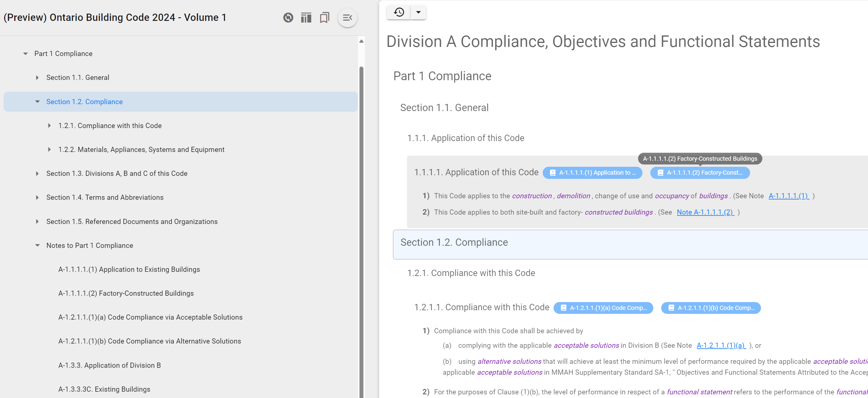The height and width of the screenshot is (398, 868).
Task: Collapse Part 1 Compliance tree node
Action: pos(26,54)
